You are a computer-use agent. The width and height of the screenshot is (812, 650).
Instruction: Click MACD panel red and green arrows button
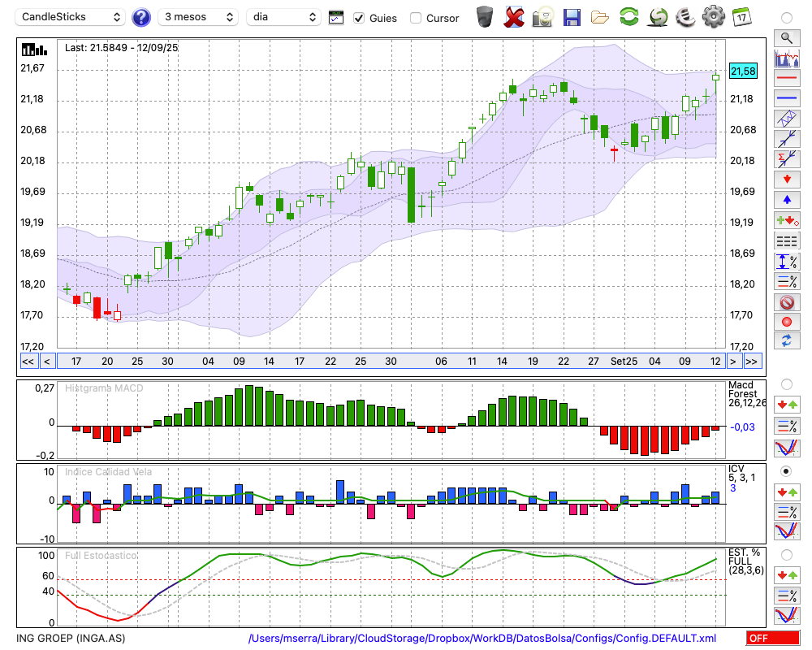(787, 405)
